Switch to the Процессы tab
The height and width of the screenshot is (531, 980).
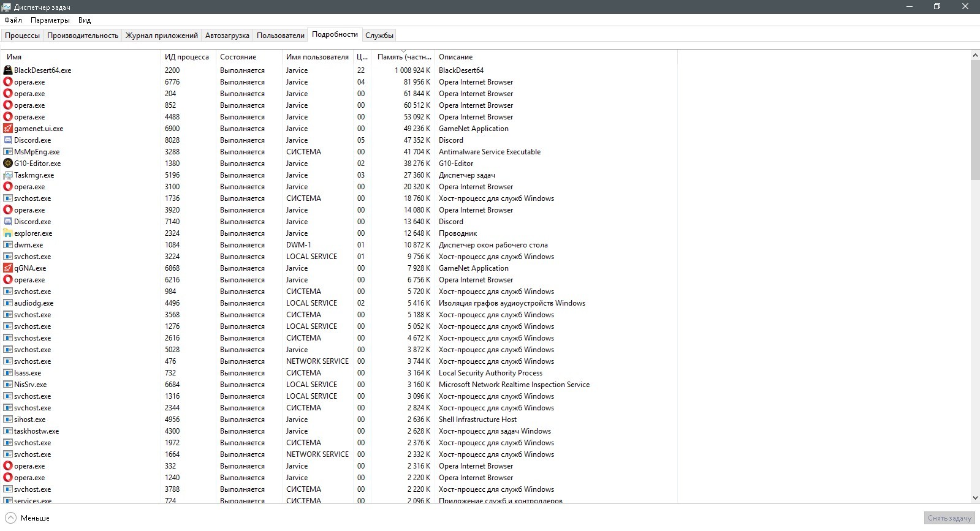click(22, 36)
